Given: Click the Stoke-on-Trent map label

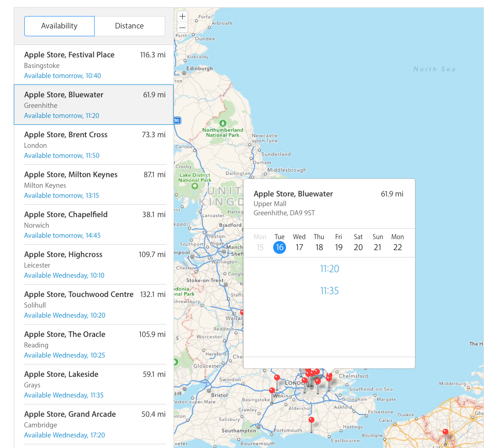Looking at the screenshot, I should pos(205,280).
